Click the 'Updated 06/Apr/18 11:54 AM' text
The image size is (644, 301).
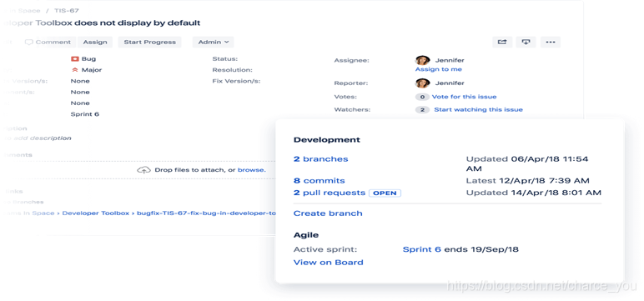(527, 164)
